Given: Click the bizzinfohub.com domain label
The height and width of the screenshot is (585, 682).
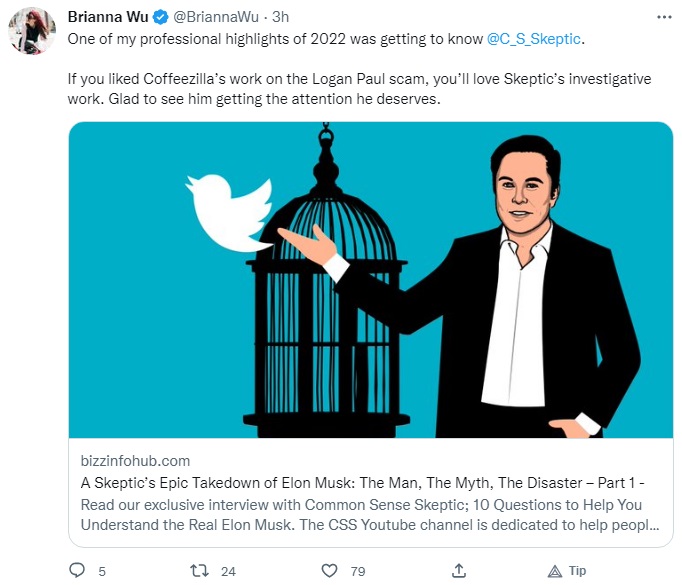Looking at the screenshot, I should tap(135, 461).
